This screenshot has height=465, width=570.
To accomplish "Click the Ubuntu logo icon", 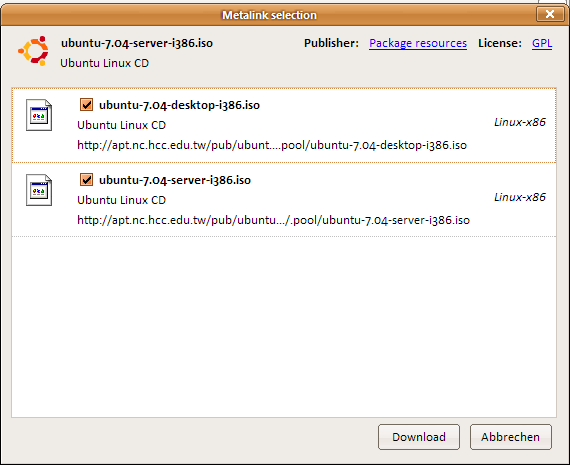I will point(33,51).
